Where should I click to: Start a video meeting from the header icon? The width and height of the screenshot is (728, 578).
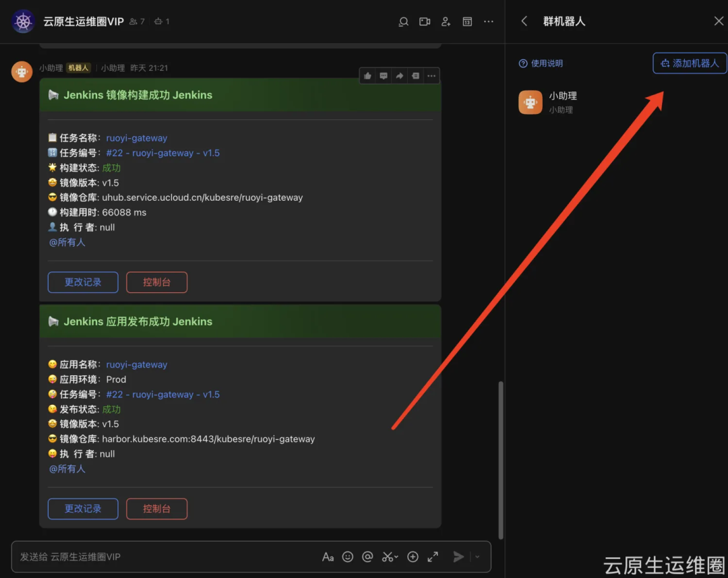tap(425, 22)
